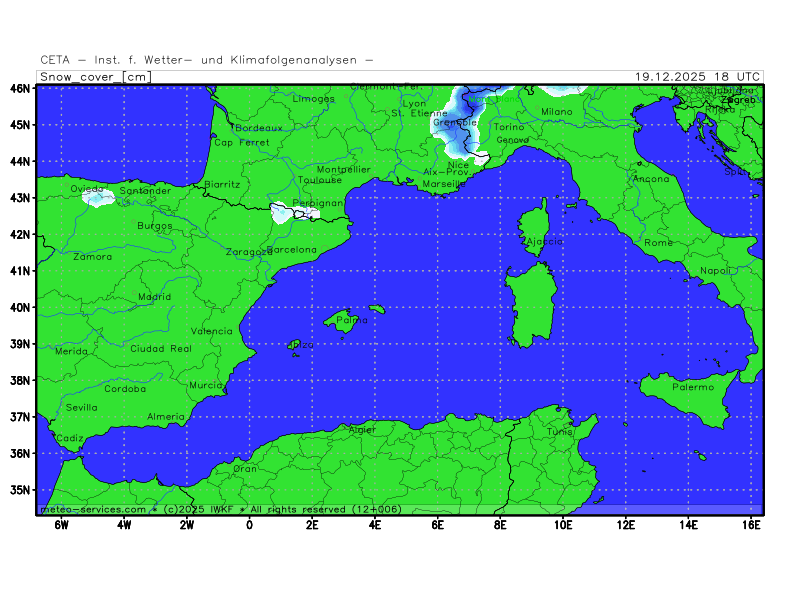The height and width of the screenshot is (600, 800).
Task: Click the Napoli city label
Action: tap(714, 271)
